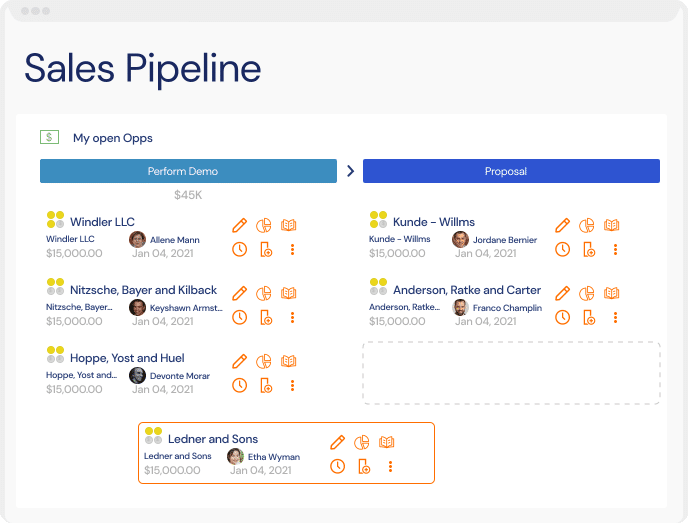688x523 pixels.
Task: Open pie chart for Hoppe, Yost and Huel
Action: pos(264,361)
